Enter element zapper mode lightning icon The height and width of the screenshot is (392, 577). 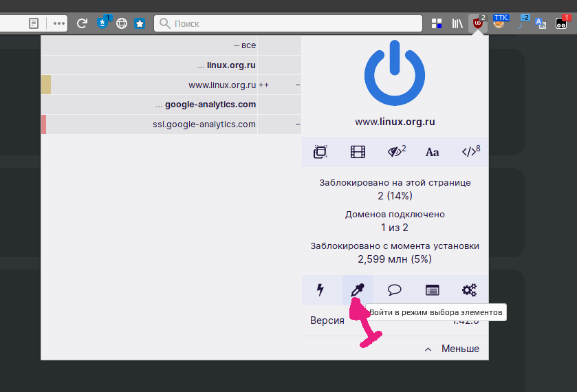(320, 290)
